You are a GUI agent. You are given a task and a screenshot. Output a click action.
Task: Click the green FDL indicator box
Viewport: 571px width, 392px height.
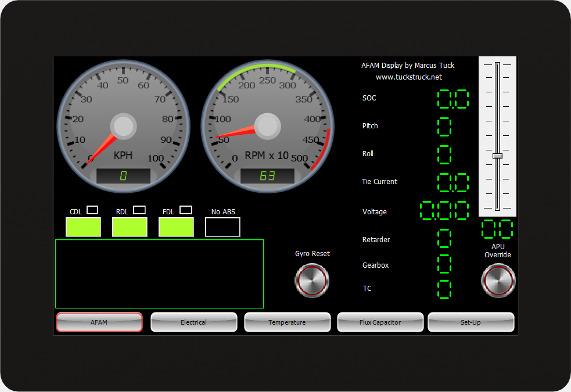pyautogui.click(x=176, y=227)
